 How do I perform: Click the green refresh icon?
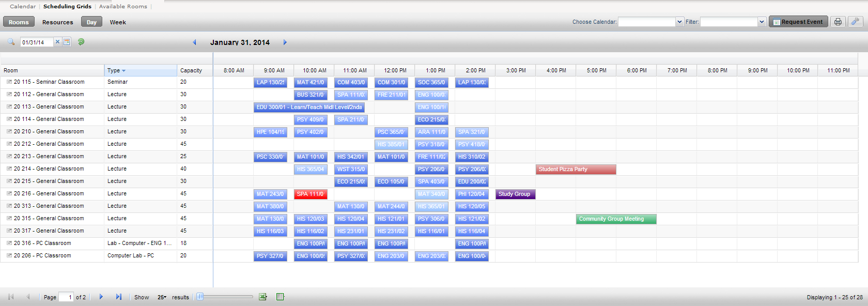click(x=81, y=42)
